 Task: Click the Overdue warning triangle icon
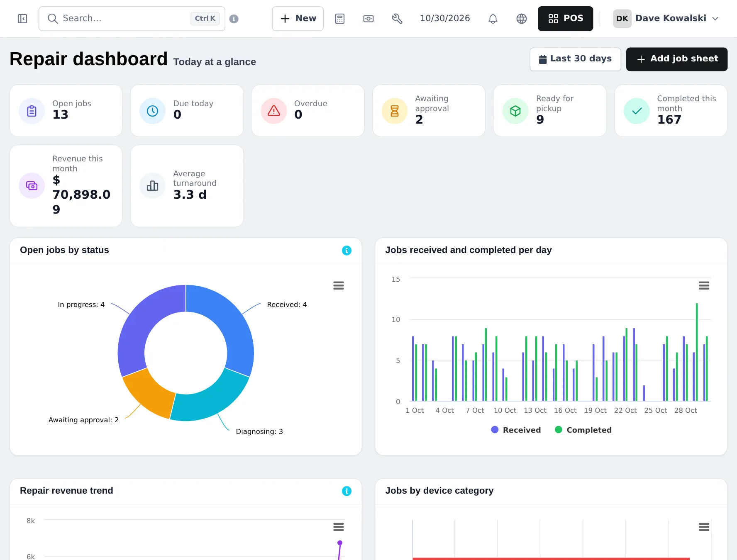273,111
